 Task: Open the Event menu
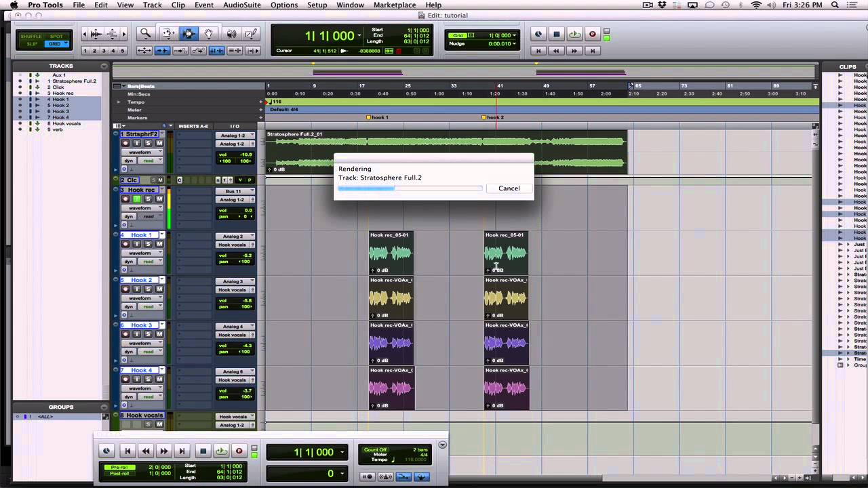point(204,5)
